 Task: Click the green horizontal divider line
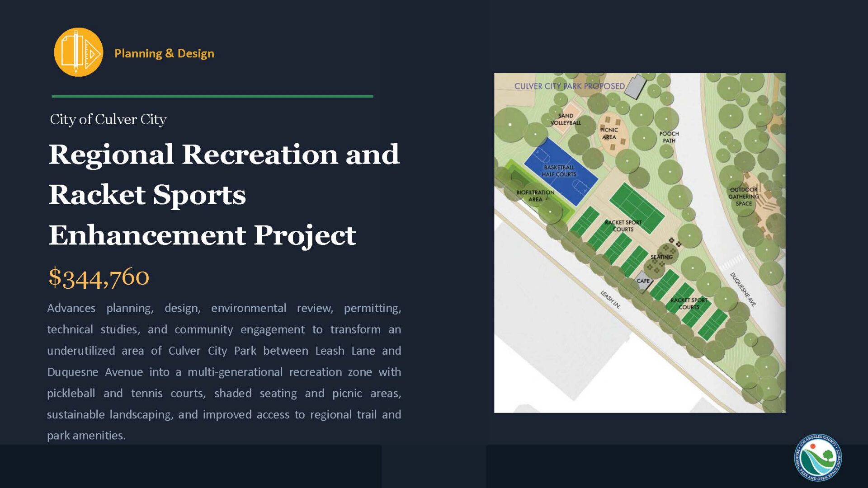[212, 96]
